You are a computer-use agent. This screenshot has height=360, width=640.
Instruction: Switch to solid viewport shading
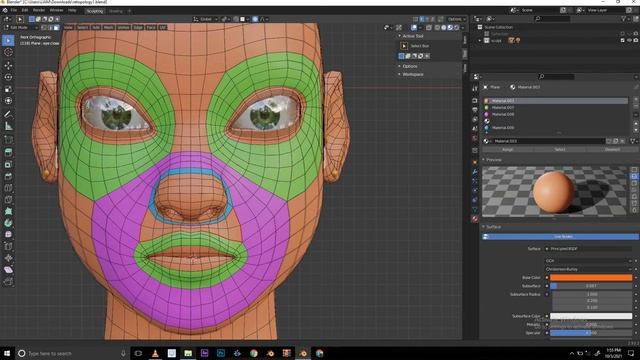point(444,27)
